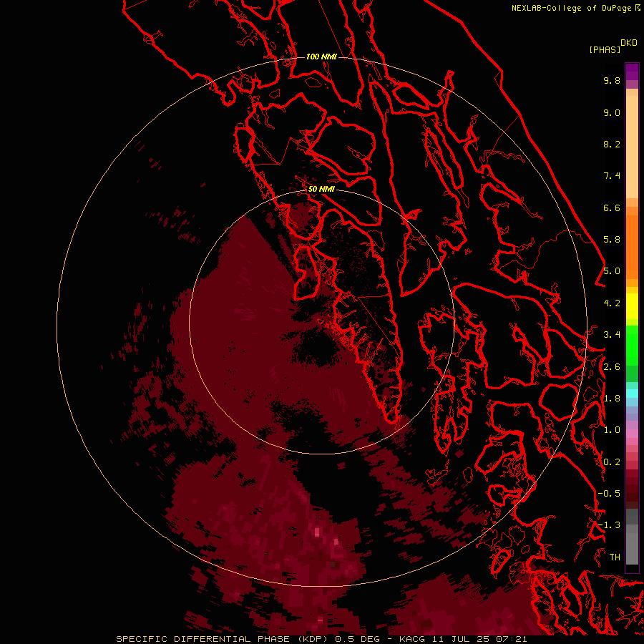
Task: Select the 9.0 scale value
Action: [x=612, y=112]
